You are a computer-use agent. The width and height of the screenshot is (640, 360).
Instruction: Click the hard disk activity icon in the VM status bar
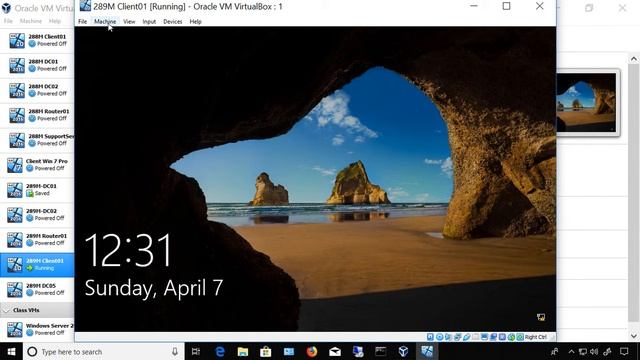(430, 337)
